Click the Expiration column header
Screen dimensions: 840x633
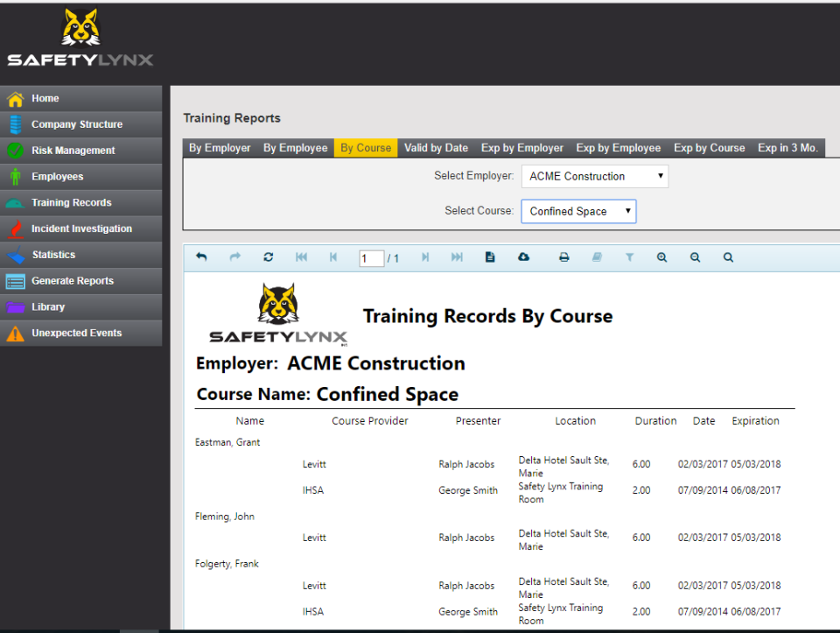[755, 421]
